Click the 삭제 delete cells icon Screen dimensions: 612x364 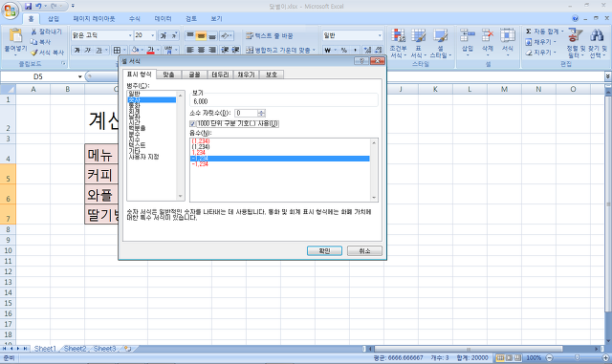pos(488,35)
